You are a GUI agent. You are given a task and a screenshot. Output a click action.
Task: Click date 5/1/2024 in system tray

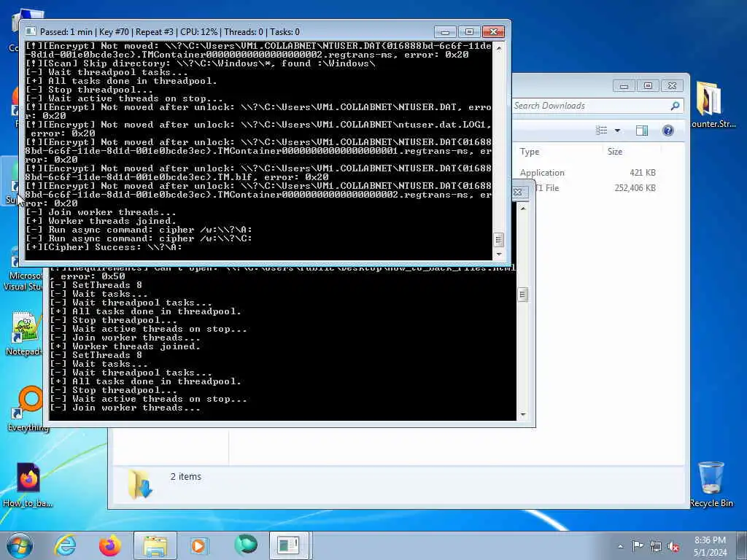[x=711, y=553]
